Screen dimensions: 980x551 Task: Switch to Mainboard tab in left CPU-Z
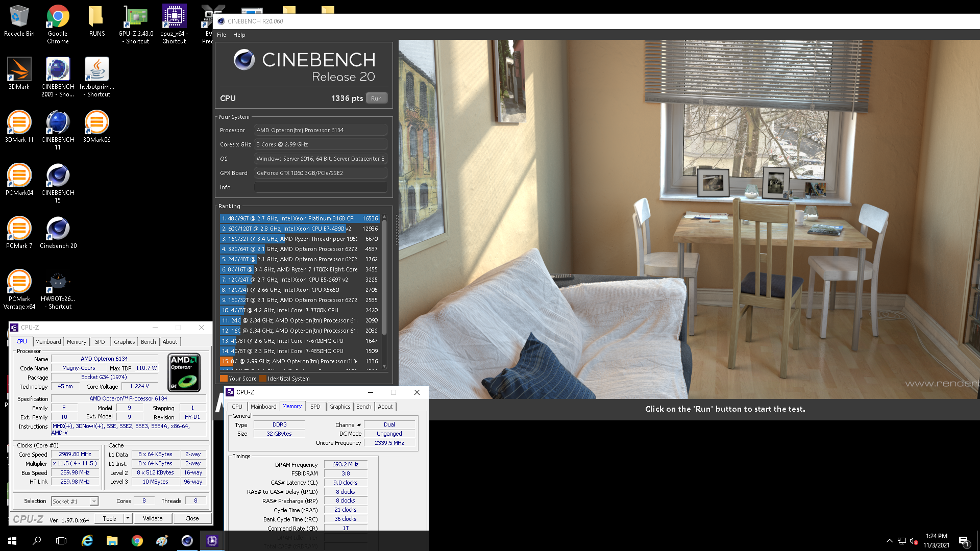pyautogui.click(x=48, y=342)
